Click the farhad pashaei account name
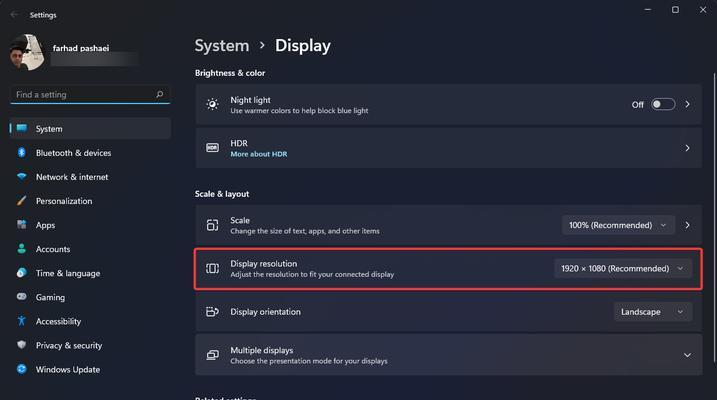Viewport: 717px width, 400px height. point(81,48)
